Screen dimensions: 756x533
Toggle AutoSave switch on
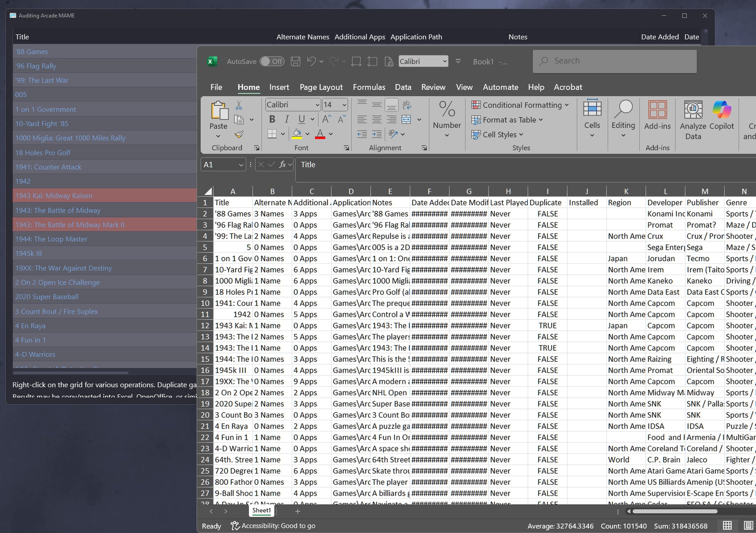(x=272, y=62)
